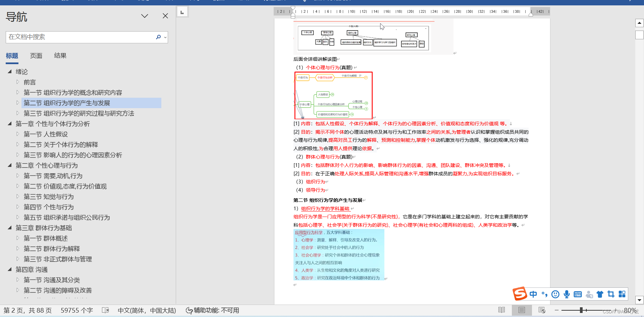644x317 pixels.
Task: Click the 在文档中搜索 search box
Action: click(80, 37)
